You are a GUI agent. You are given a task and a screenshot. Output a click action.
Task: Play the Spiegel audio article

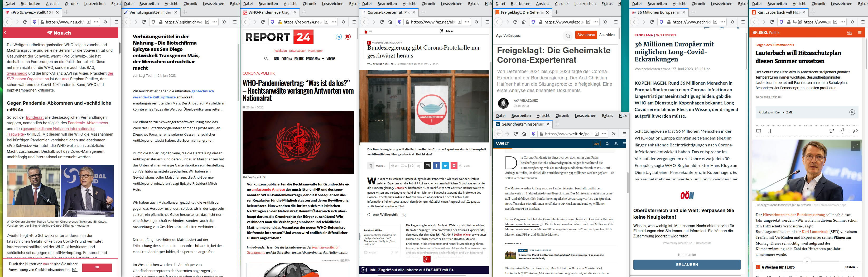click(x=852, y=112)
